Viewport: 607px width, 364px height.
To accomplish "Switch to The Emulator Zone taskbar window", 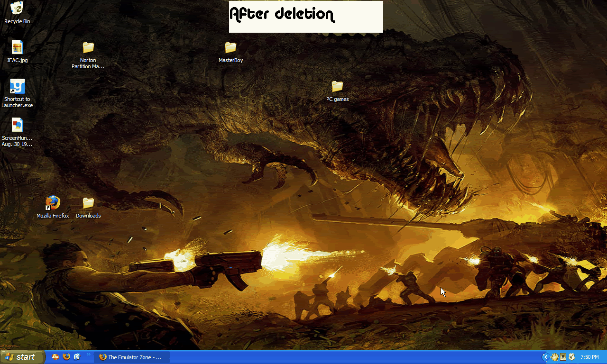I will tap(131, 357).
